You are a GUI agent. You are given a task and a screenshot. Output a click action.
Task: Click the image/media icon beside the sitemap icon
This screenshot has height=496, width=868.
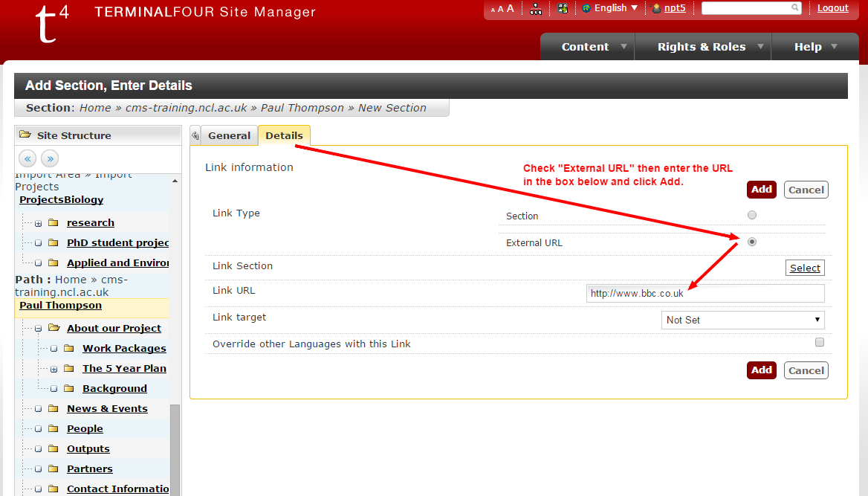coord(563,8)
